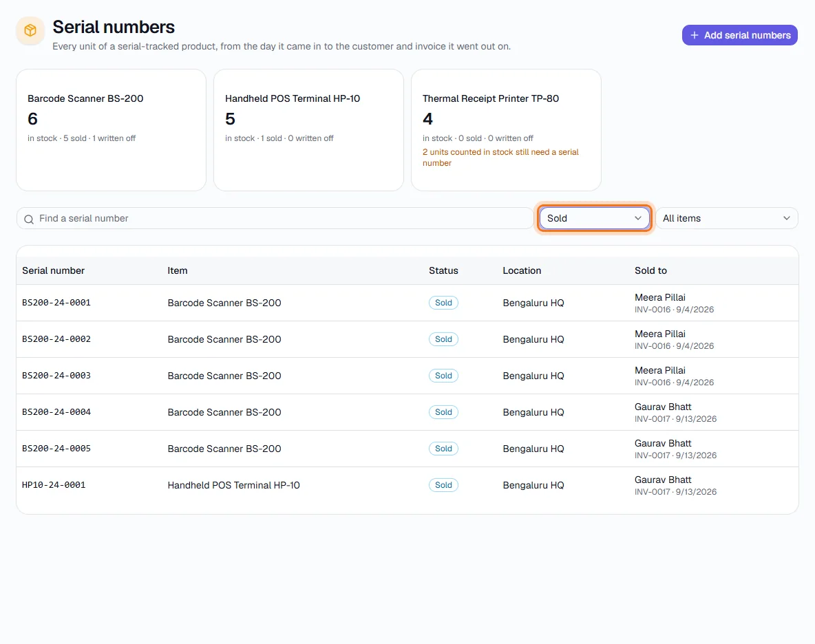
Task: Open the Sold status filter dropdown
Action: (x=594, y=218)
